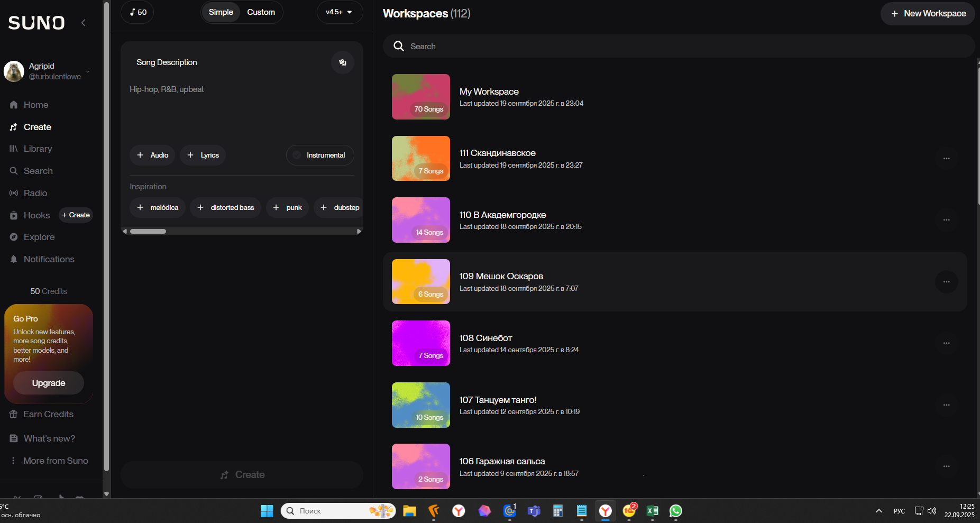Open the v4.5+ model version dropdown
This screenshot has width=980, height=523.
click(x=339, y=12)
